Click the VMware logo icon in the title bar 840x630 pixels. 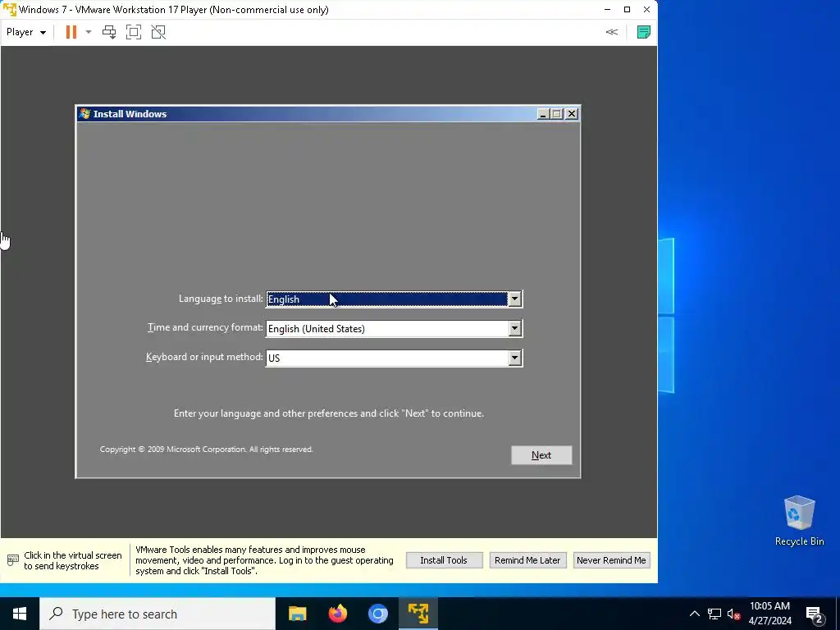pos(10,10)
